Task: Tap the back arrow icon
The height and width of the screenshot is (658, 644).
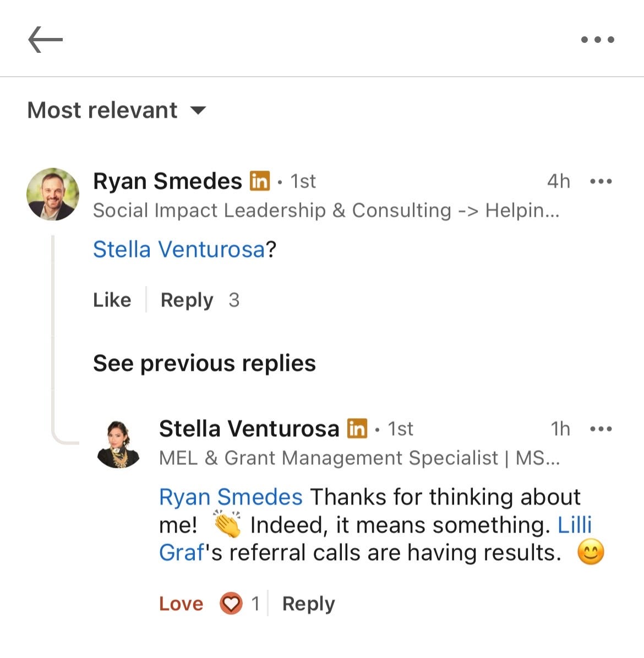Action: (45, 40)
